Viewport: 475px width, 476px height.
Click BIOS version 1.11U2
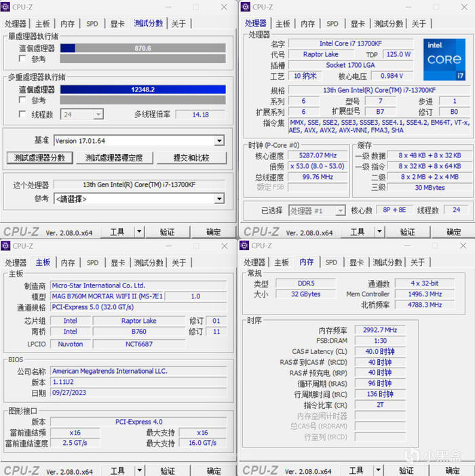(139, 382)
